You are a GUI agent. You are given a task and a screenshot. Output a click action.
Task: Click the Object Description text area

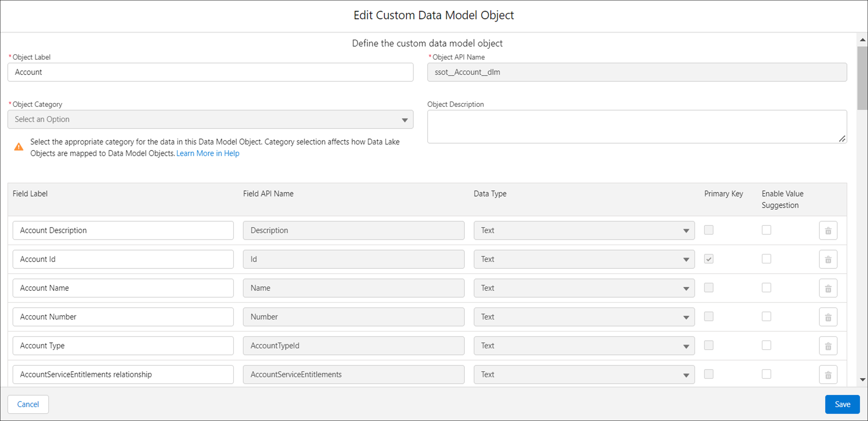click(637, 127)
